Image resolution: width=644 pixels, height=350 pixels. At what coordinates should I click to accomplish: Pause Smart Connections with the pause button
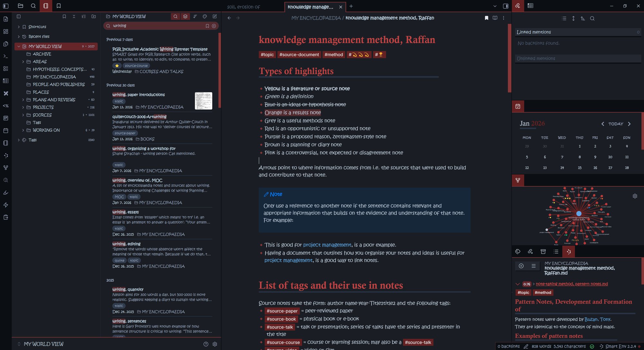point(521,266)
